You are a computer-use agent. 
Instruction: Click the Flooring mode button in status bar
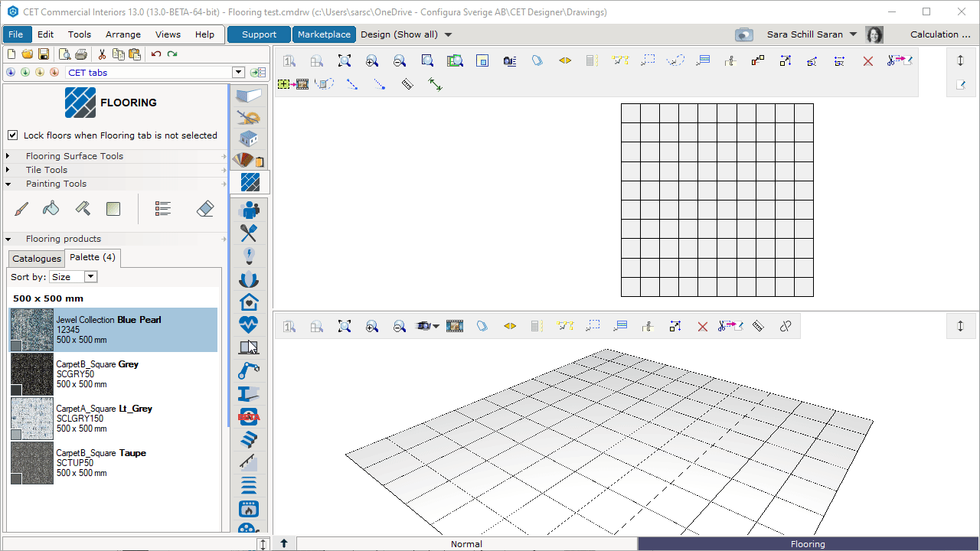click(x=808, y=544)
